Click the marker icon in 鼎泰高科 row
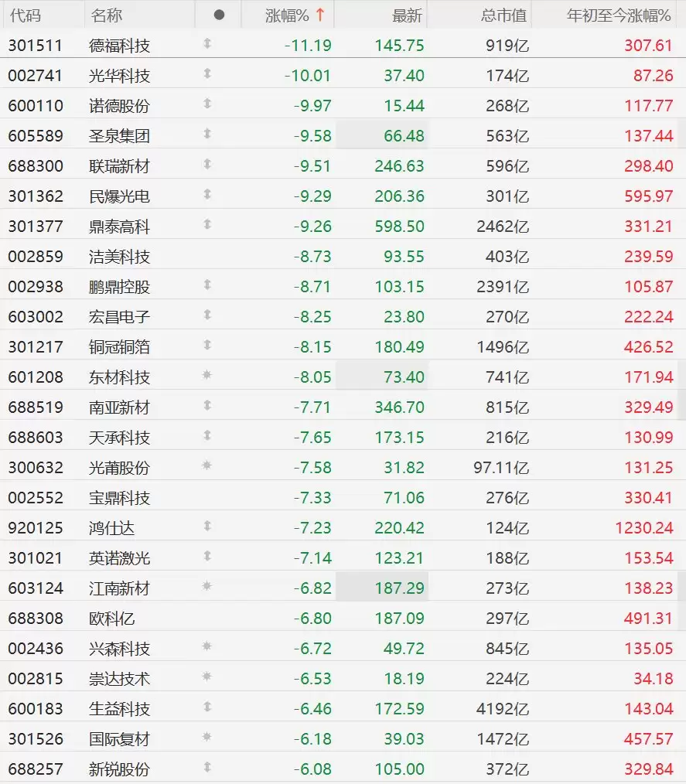 [207, 224]
